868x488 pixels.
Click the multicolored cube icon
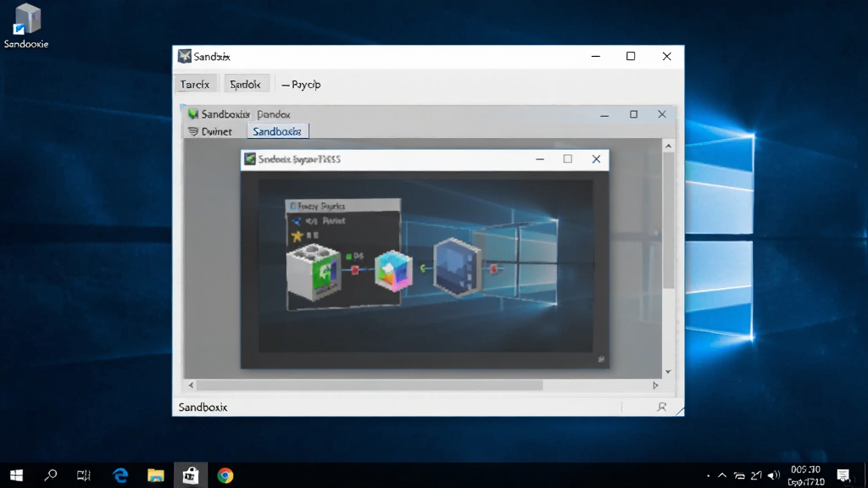[x=393, y=270]
